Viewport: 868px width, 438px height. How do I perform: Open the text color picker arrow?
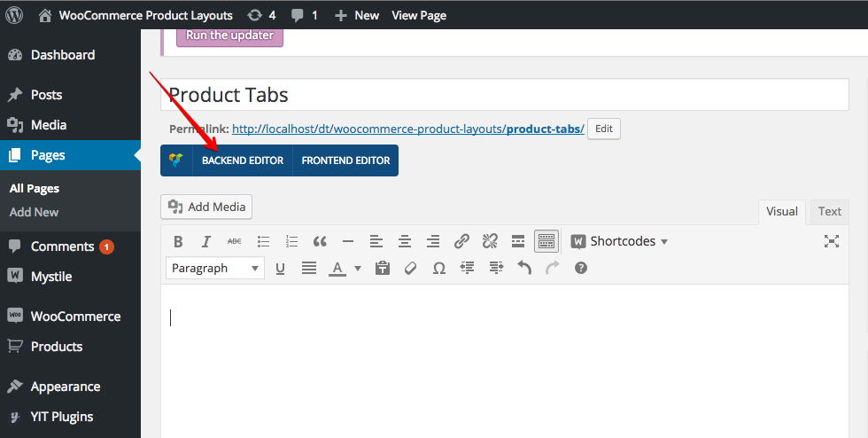coord(358,269)
